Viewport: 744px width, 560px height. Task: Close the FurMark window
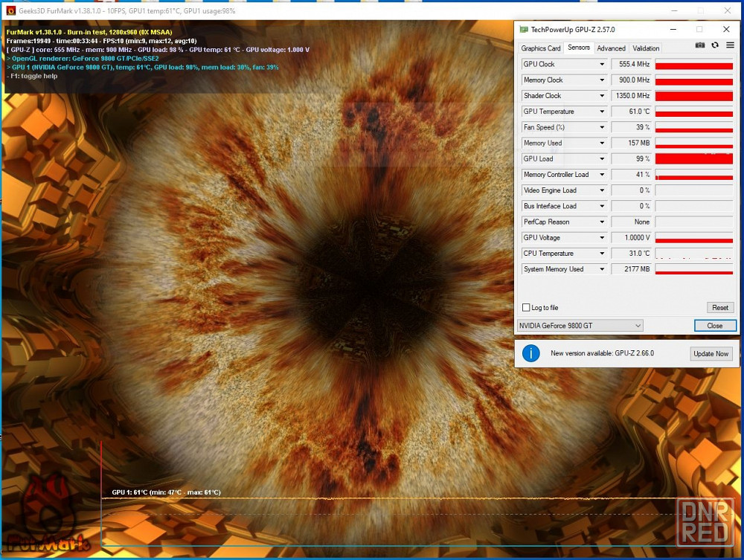pyautogui.click(x=728, y=10)
